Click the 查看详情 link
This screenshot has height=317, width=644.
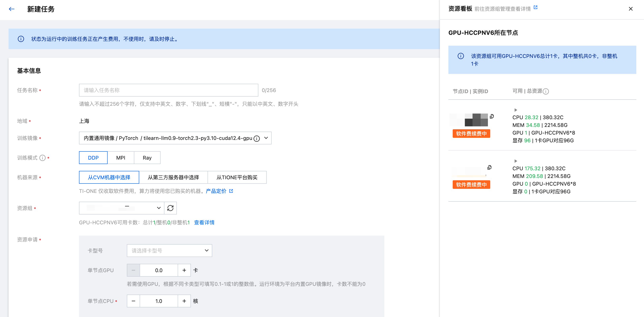tap(204, 223)
